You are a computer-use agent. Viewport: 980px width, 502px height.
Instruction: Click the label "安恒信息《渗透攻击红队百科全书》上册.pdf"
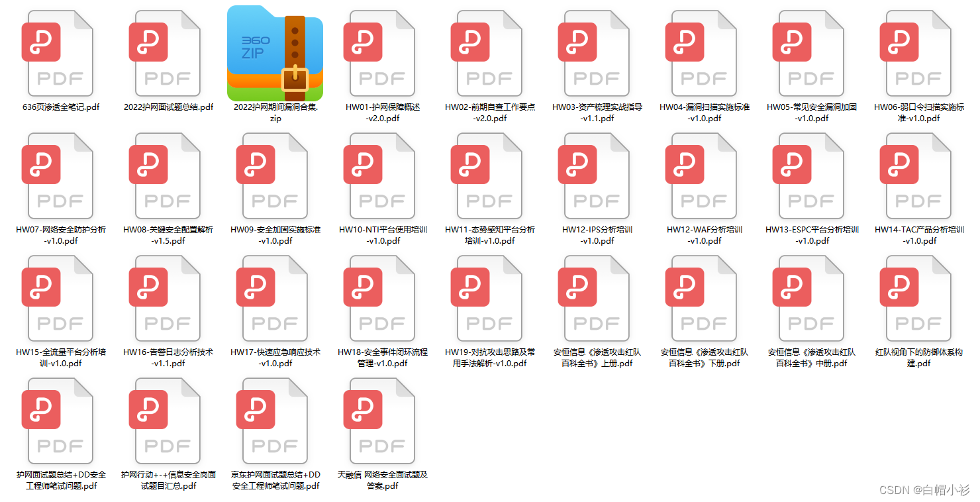point(597,358)
